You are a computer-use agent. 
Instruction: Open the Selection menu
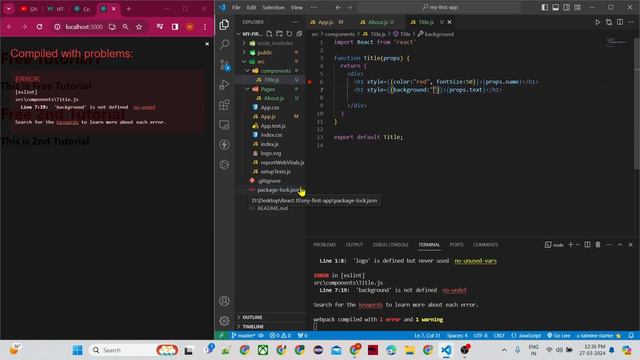pos(273,7)
